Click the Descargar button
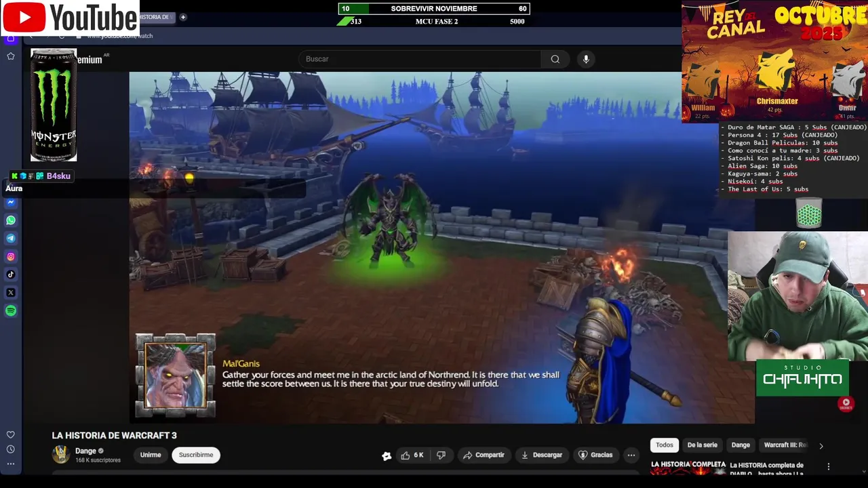868x488 pixels. point(541,455)
